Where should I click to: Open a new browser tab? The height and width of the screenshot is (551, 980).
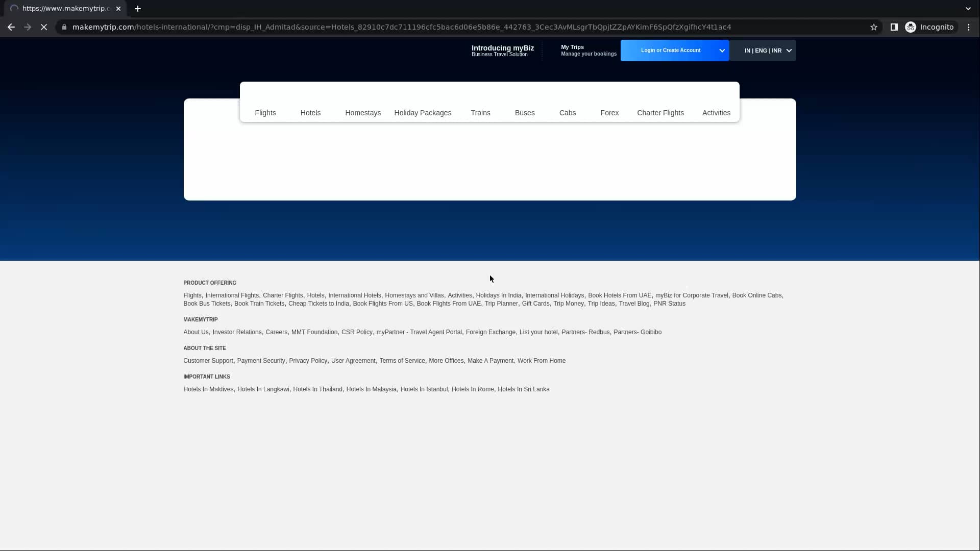138,9
